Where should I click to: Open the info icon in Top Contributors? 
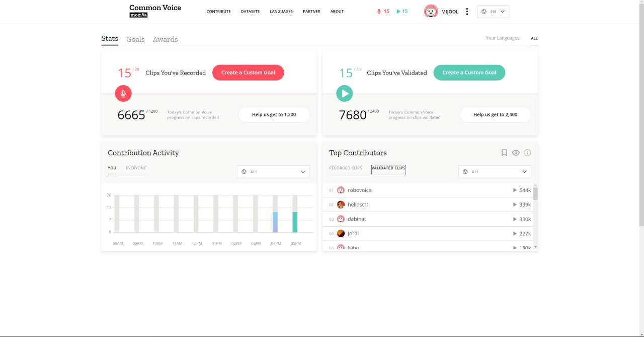[x=527, y=153]
